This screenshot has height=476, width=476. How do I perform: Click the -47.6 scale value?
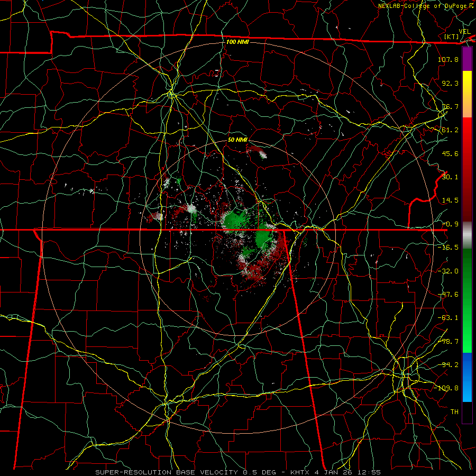pyautogui.click(x=448, y=295)
